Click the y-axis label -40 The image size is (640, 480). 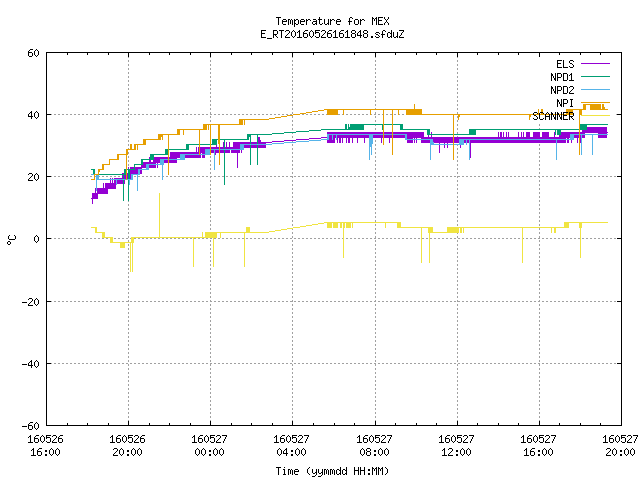(x=31, y=364)
